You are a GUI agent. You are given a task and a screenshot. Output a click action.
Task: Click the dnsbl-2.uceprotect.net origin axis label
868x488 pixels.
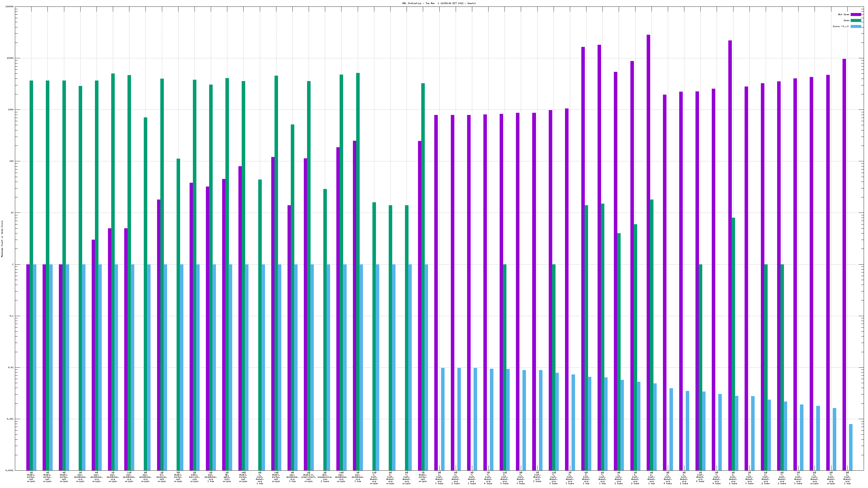pyautogui.click(x=309, y=478)
